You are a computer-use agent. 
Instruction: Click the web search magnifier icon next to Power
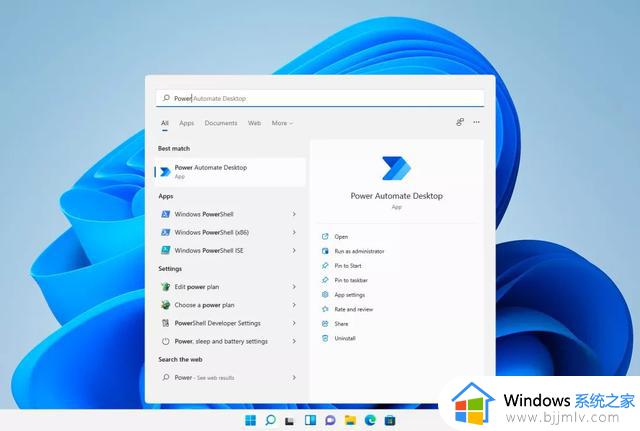(x=166, y=377)
